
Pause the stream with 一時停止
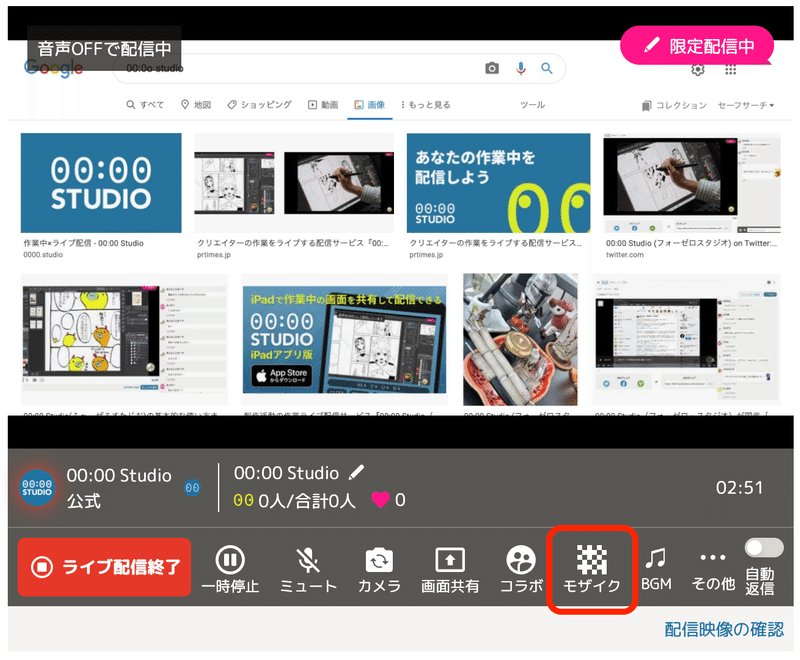(230, 570)
